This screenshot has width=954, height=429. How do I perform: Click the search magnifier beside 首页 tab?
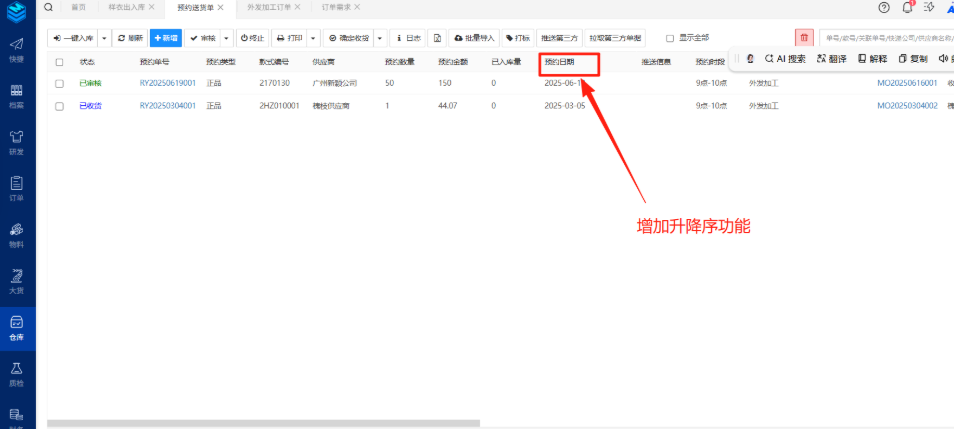point(47,7)
